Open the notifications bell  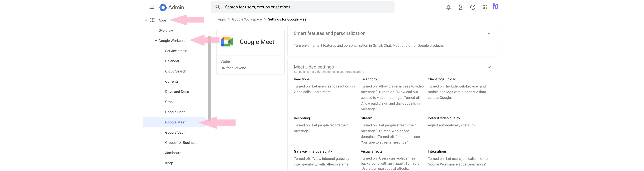click(x=448, y=7)
